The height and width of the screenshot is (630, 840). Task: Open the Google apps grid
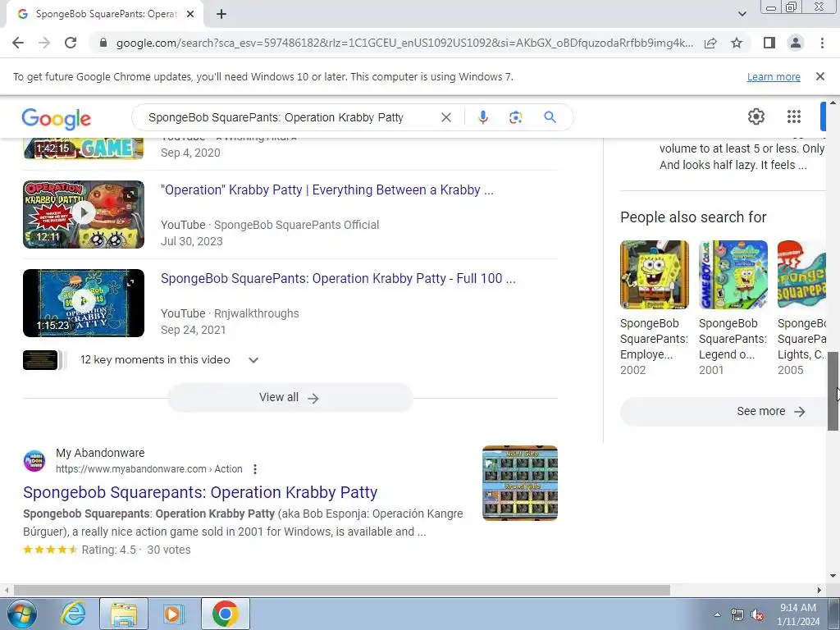794,116
